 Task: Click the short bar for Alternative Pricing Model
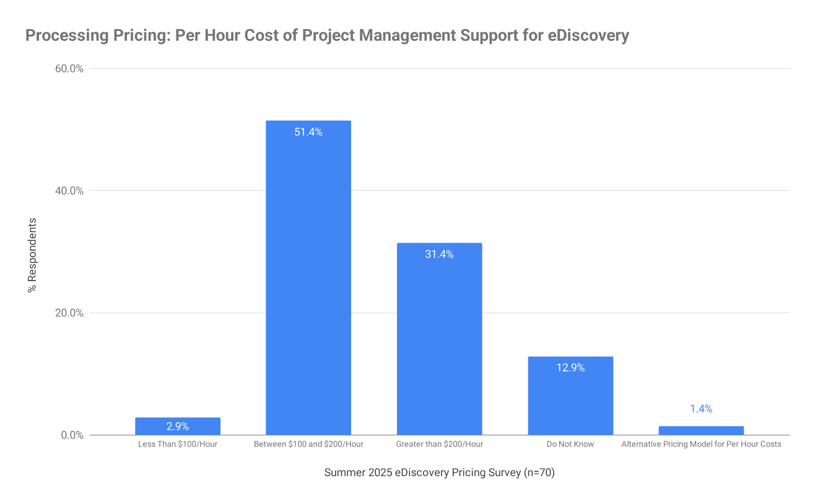701,430
